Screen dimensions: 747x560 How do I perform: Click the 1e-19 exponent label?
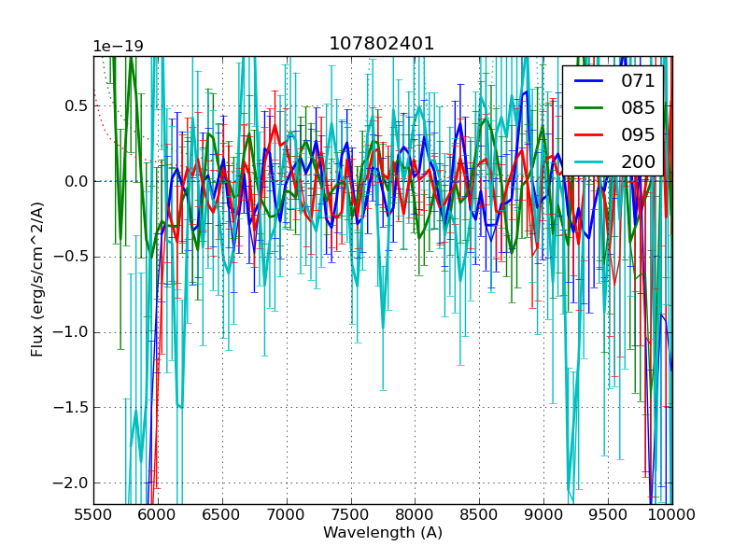click(118, 47)
